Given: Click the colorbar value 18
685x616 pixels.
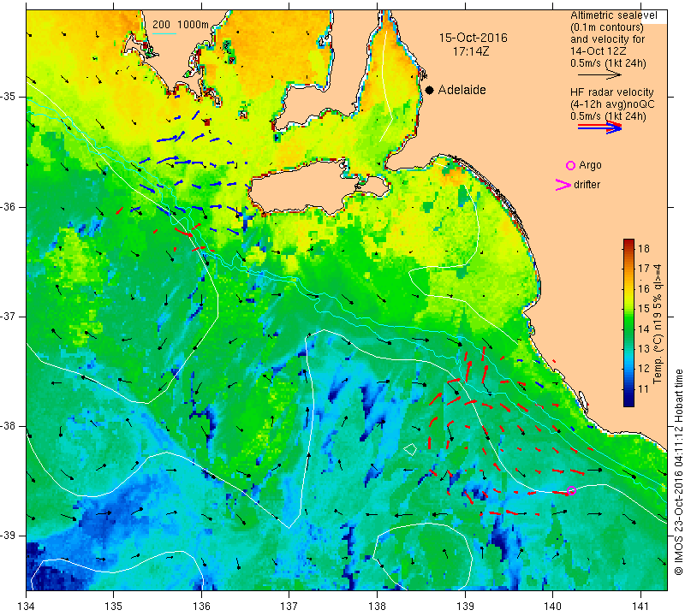Looking at the screenshot, I should click(x=644, y=249).
